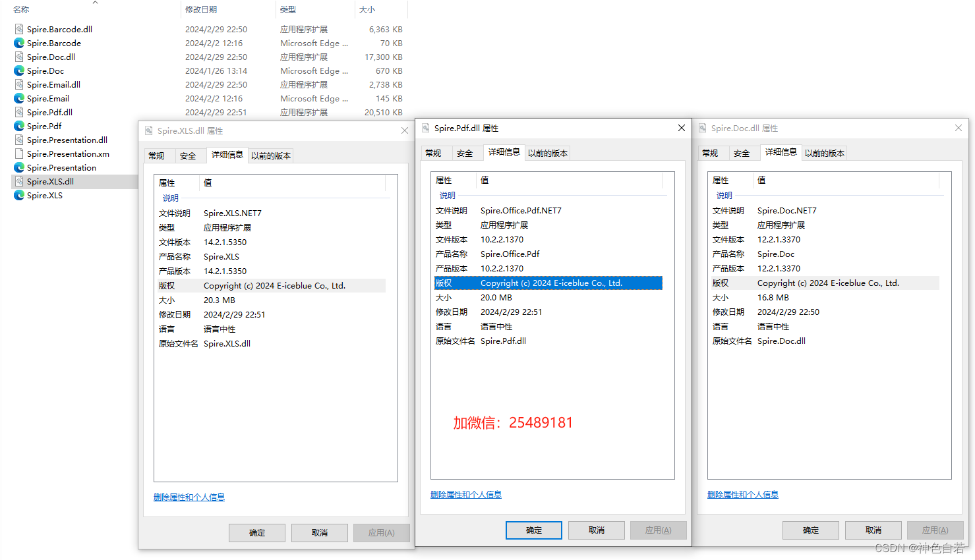This screenshot has height=560, width=975.
Task: Open 以前的版本 tab in Spire.Doc.dll properties
Action: pos(825,154)
